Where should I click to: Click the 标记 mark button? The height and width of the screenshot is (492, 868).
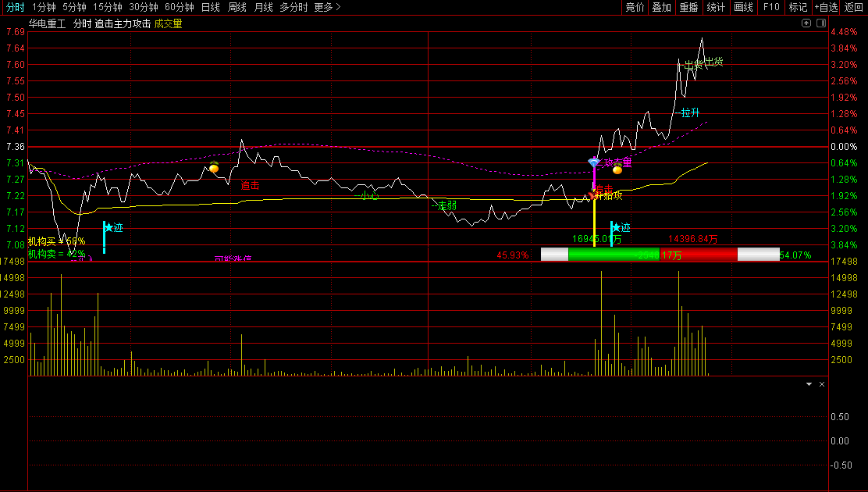[798, 7]
